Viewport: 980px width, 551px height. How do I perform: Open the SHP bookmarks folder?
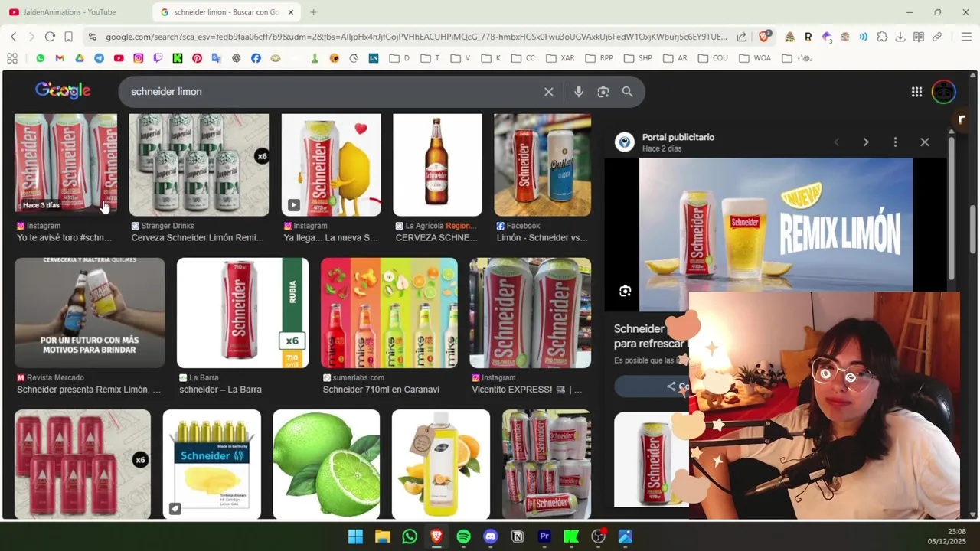click(x=639, y=58)
